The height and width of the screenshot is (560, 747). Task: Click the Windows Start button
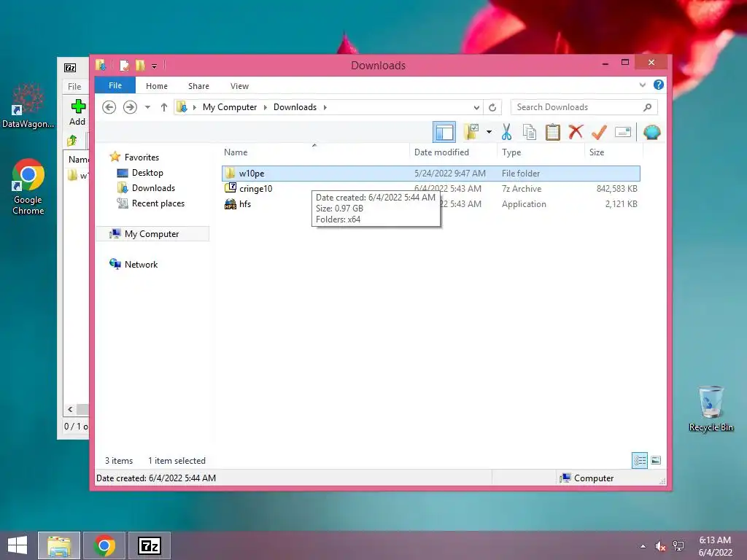pos(18,545)
